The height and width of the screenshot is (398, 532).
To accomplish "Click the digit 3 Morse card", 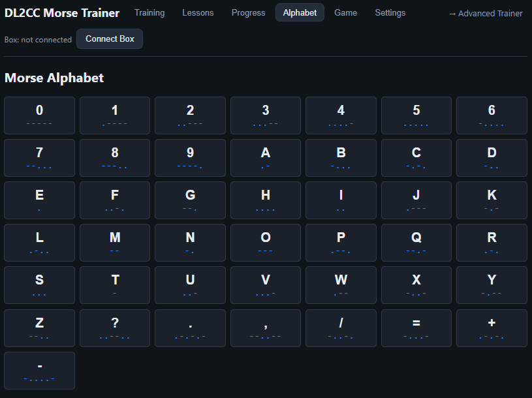I will (x=266, y=115).
